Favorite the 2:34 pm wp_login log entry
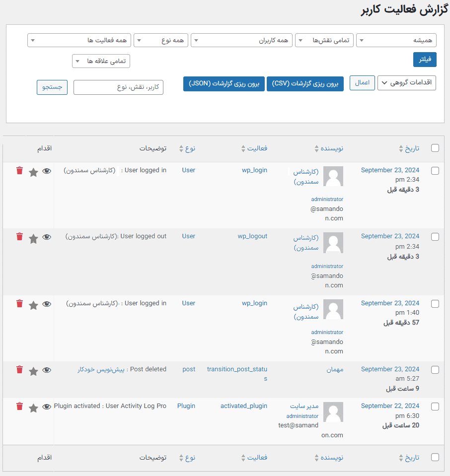This screenshot has width=450, height=476. coord(33,172)
